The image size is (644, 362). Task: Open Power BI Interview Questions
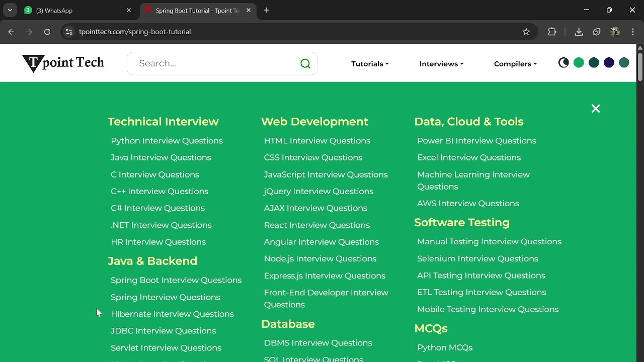pyautogui.click(x=476, y=141)
